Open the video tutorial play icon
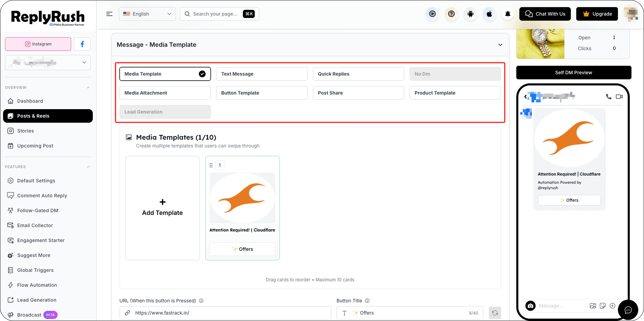 pos(432,14)
